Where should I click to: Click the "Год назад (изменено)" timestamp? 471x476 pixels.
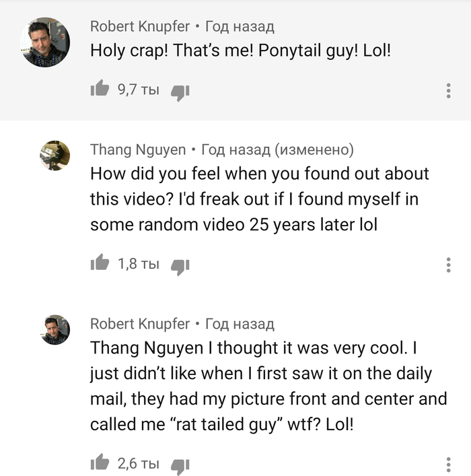[x=278, y=149]
